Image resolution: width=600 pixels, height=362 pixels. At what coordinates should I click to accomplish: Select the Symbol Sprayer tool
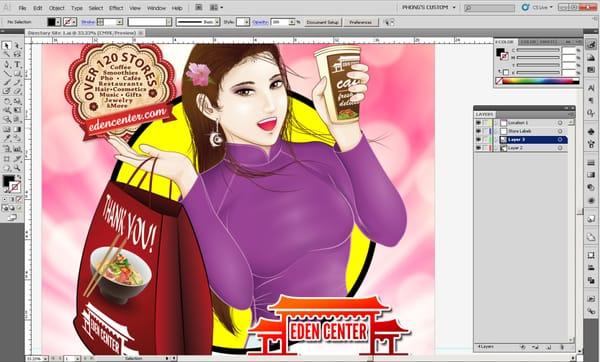click(x=7, y=149)
